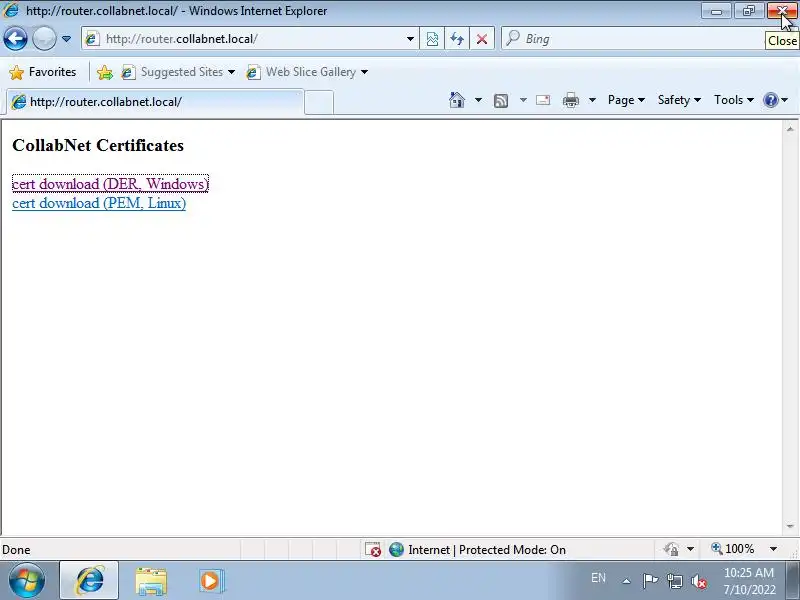
Task: Show hidden tray icons arrow
Action: (x=627, y=581)
